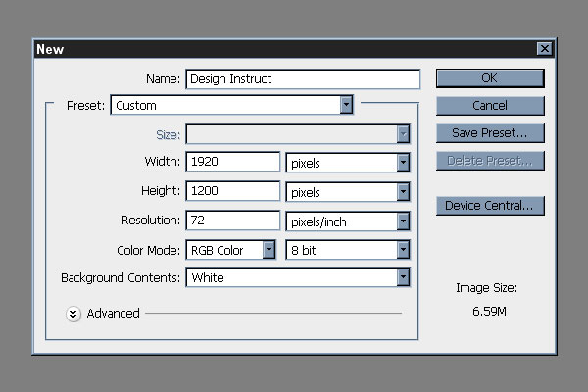
Task: Open the Background Contents dropdown showing White
Action: 298,277
